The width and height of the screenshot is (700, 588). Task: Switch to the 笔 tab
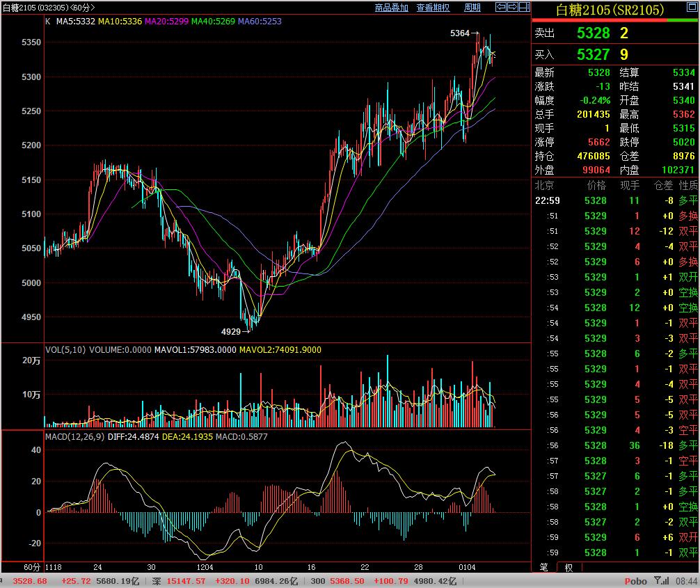544,567
